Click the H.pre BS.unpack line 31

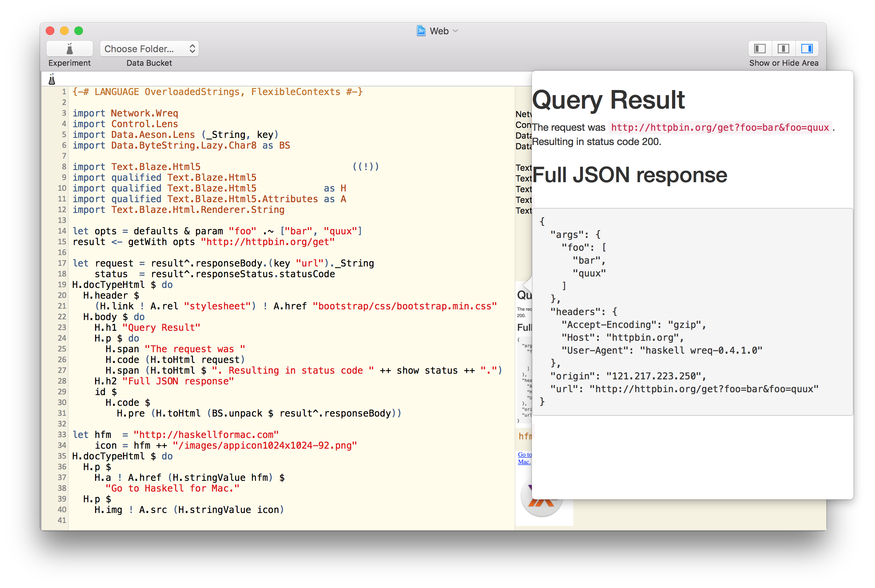pyautogui.click(x=259, y=413)
